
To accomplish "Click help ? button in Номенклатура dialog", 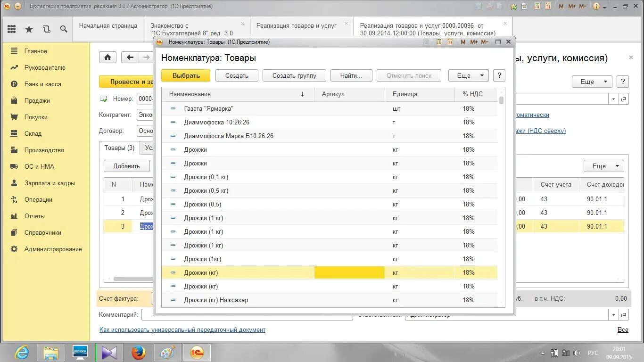I will point(499,75).
